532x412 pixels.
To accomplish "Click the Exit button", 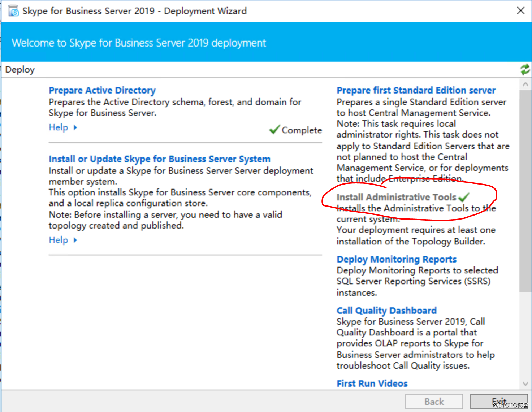I will pyautogui.click(x=499, y=402).
